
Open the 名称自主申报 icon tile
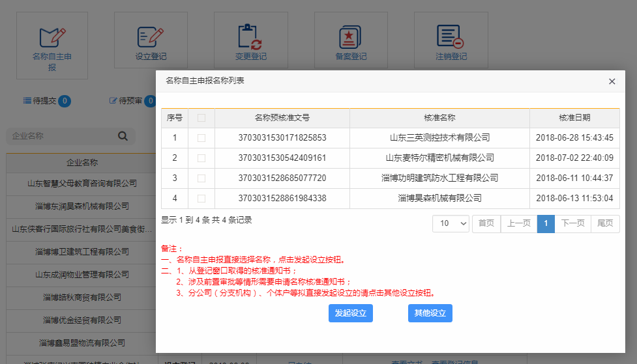[x=52, y=46]
